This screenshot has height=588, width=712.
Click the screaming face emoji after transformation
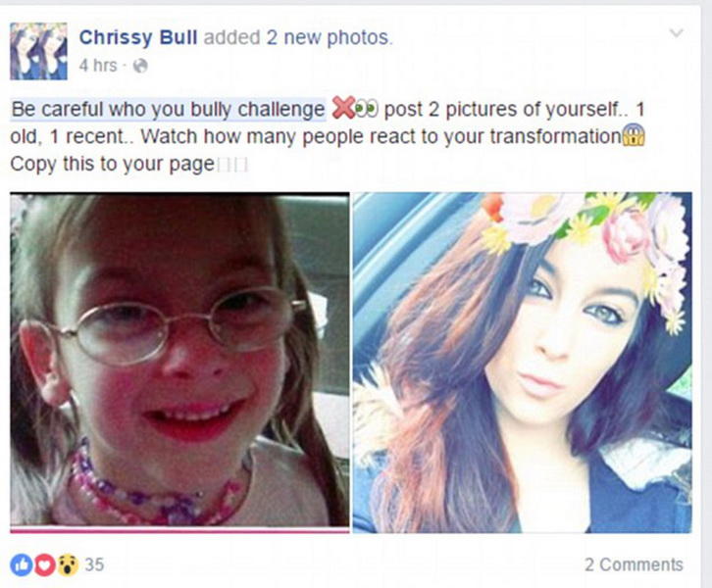tap(634, 135)
